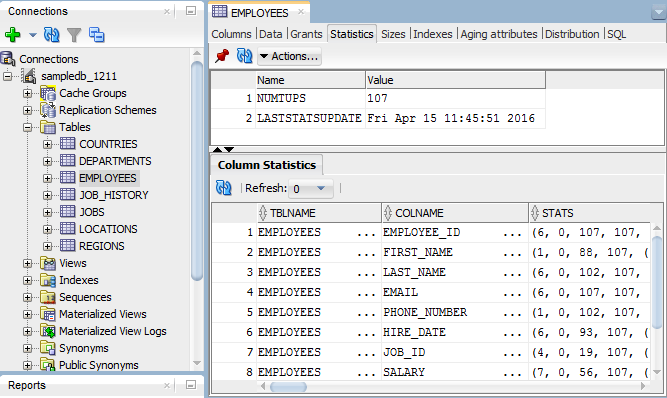Screen dimensions: 667x398
Task: Sort by the COLNAME column header
Action: click(455, 213)
